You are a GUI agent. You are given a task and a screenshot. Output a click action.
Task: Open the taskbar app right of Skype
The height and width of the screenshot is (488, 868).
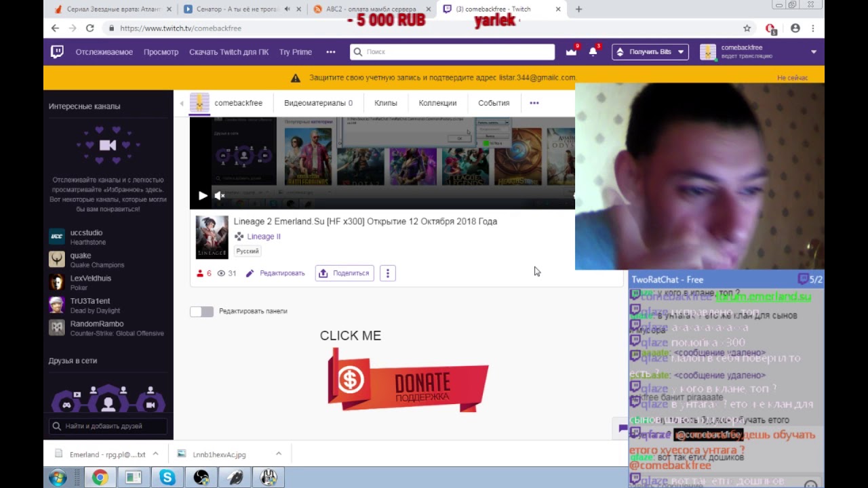pyautogui.click(x=201, y=478)
